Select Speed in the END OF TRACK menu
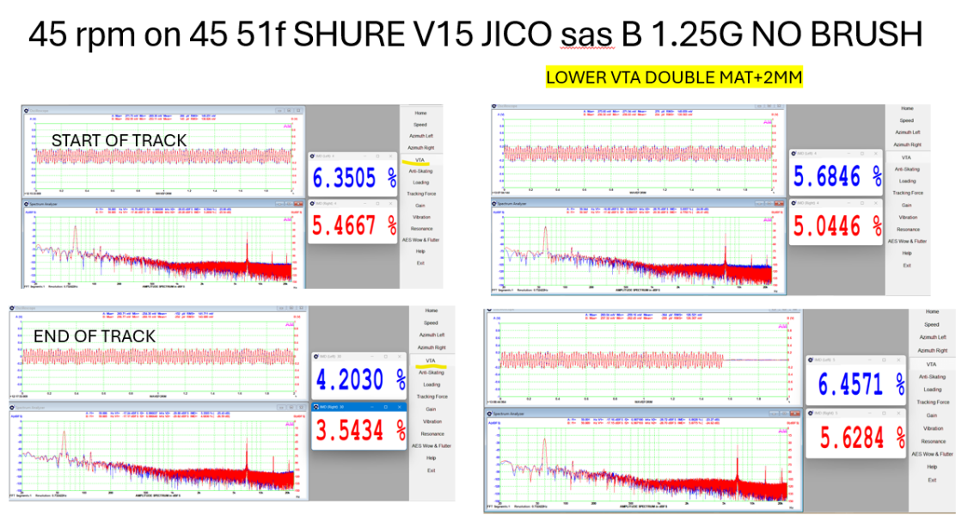Image resolution: width=980 pixels, height=516 pixels. click(x=431, y=322)
